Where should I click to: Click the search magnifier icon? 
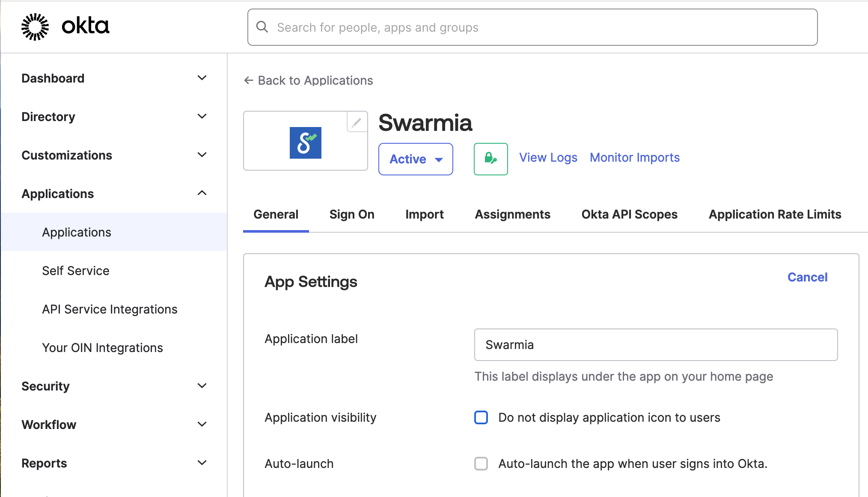pos(262,27)
